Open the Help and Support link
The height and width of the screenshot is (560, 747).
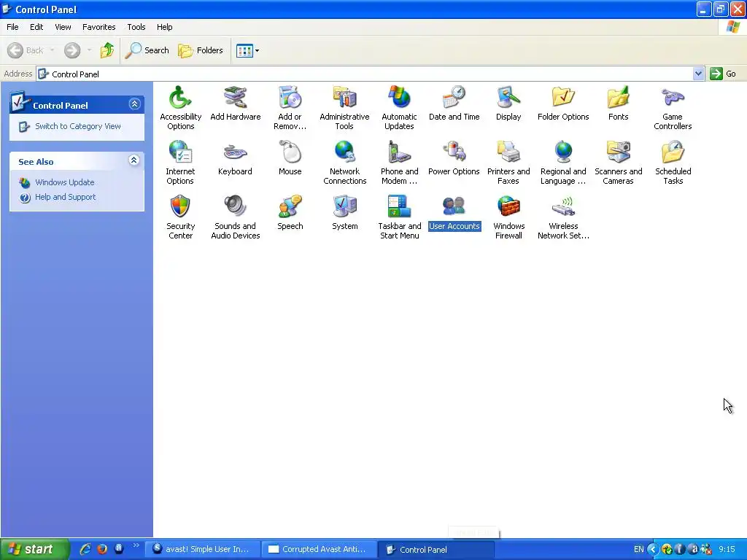click(65, 197)
